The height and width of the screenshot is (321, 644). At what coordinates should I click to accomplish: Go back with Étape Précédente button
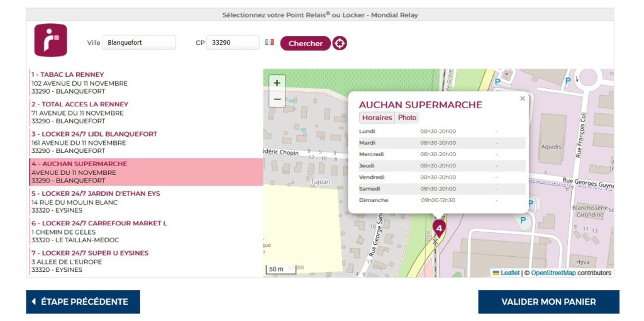pos(83,301)
